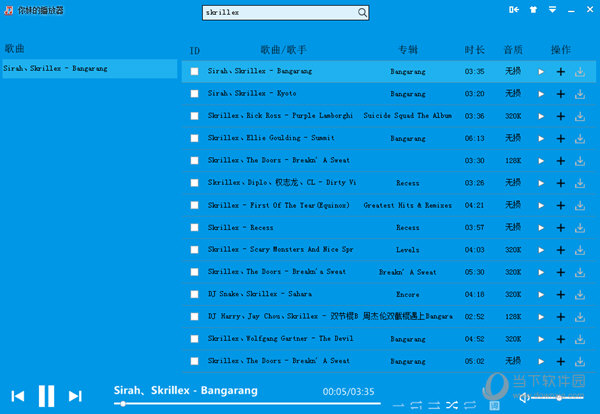Play the Skrillex - Recess song row
Image resolution: width=600 pixels, height=414 pixels.
pos(541,228)
